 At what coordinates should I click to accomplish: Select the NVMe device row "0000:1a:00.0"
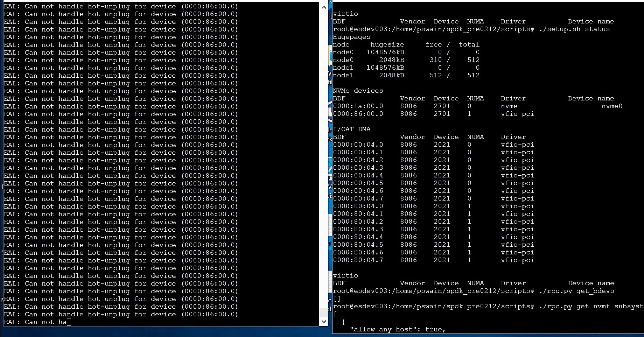tap(358, 106)
